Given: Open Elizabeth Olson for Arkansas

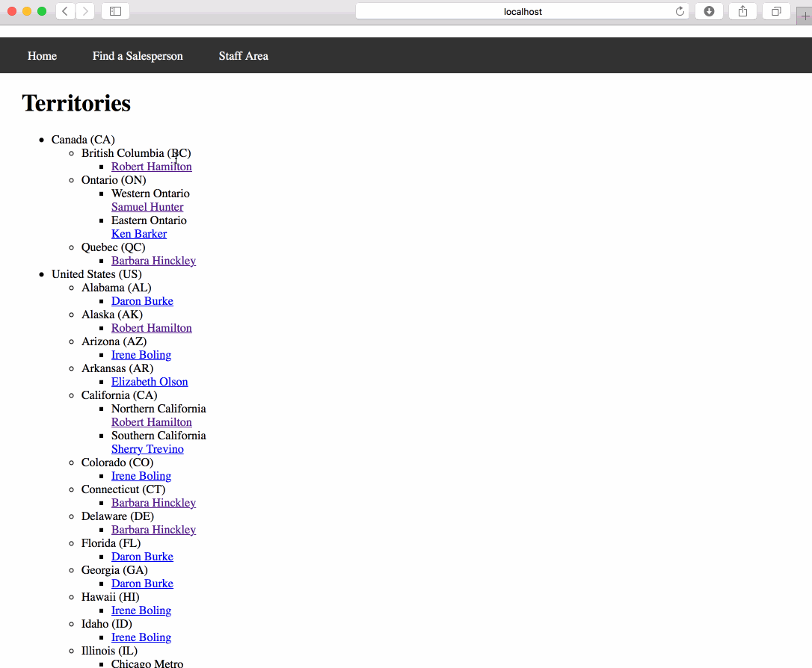Looking at the screenshot, I should point(150,381).
